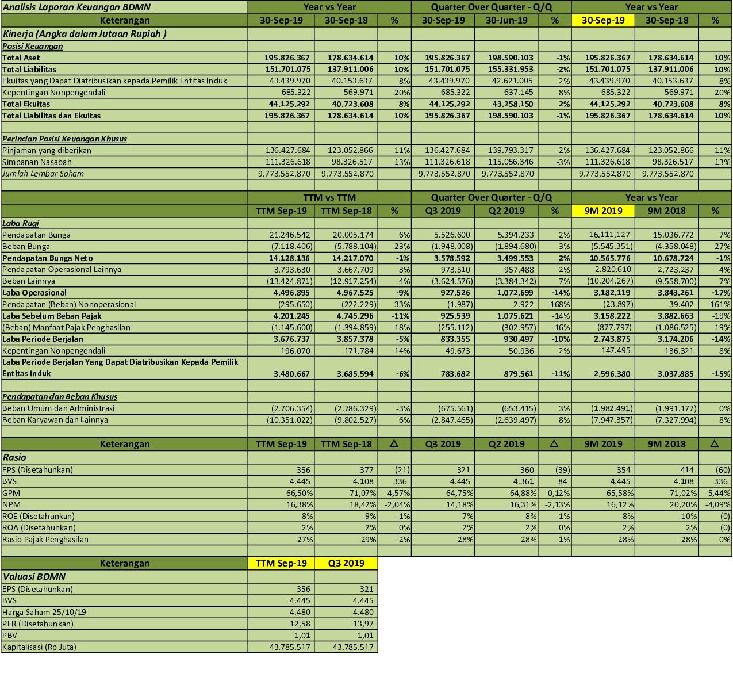Click the 'PER (Disetahunkan)' row label

coord(37,624)
